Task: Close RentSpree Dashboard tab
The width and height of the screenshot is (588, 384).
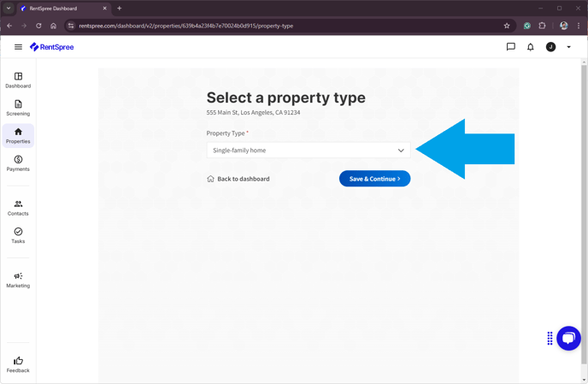Action: (104, 9)
